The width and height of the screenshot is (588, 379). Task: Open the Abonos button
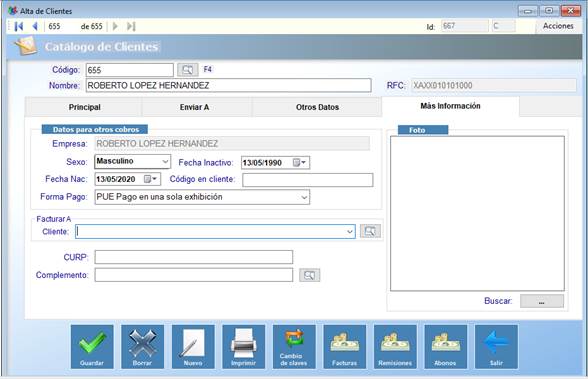click(x=446, y=347)
